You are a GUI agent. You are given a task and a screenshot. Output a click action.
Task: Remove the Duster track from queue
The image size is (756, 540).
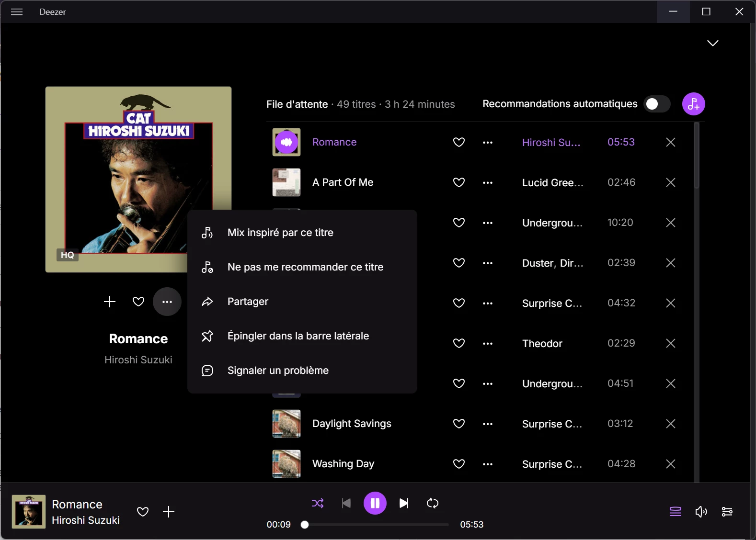click(x=671, y=263)
